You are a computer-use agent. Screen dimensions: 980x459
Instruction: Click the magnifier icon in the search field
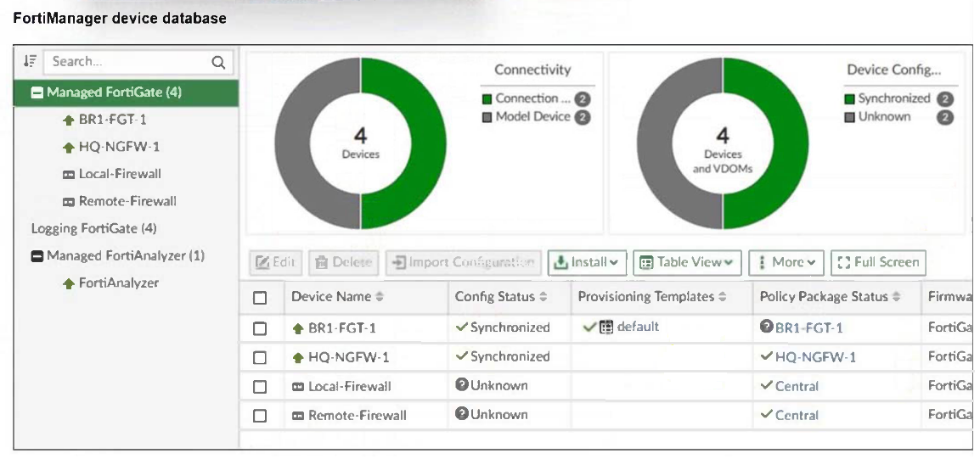click(x=217, y=62)
